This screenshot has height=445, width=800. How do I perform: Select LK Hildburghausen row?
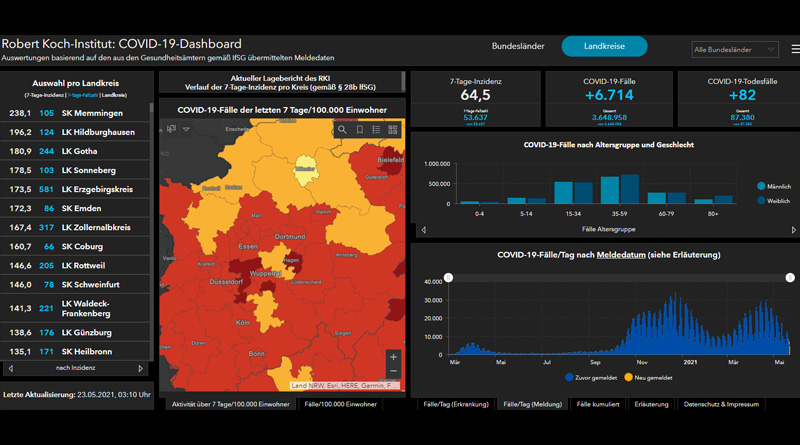(75, 132)
